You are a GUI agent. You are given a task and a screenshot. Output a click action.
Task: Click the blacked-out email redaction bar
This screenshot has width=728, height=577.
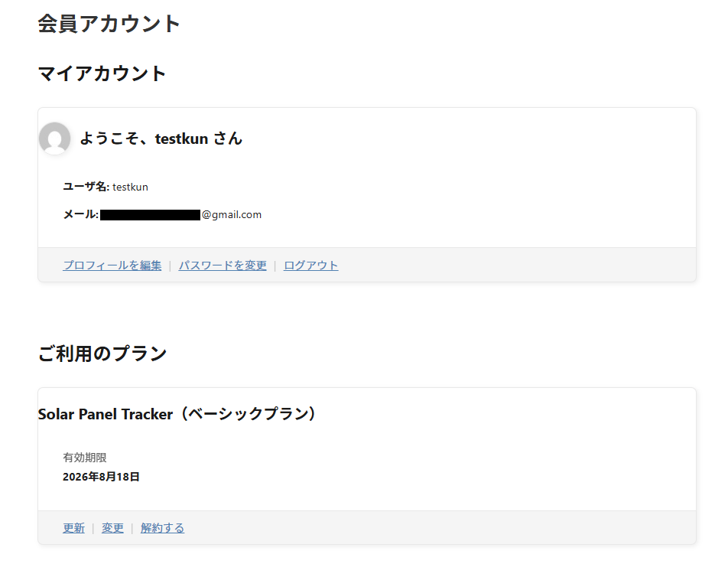click(151, 214)
